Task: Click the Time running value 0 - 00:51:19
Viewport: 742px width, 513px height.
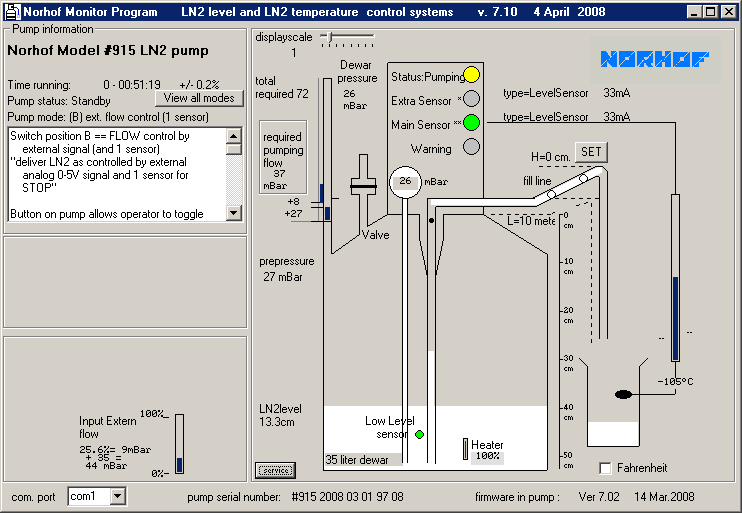Action: (132, 85)
